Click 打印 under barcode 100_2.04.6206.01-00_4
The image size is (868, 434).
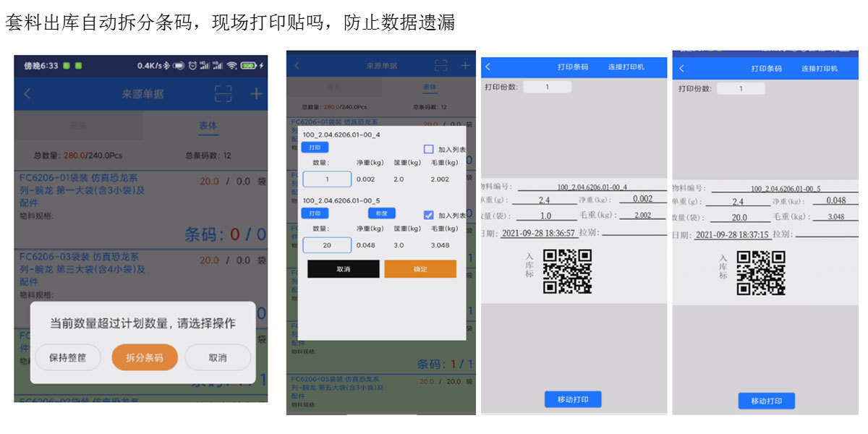point(315,148)
